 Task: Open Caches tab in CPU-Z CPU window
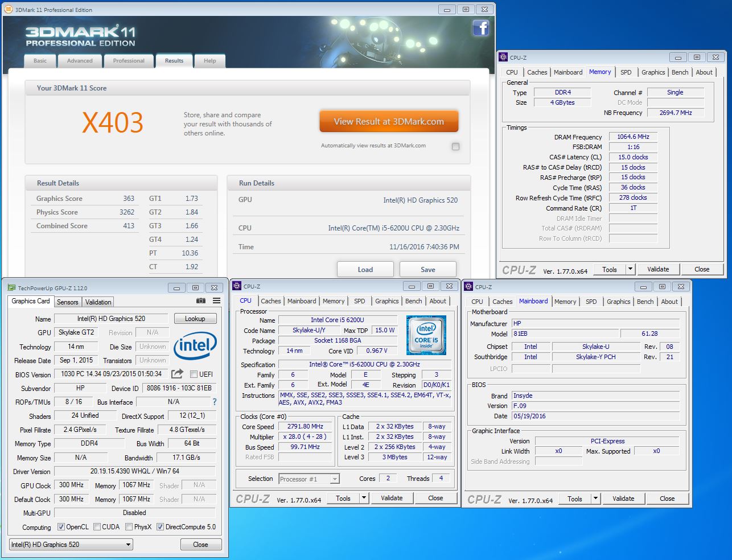(x=271, y=301)
